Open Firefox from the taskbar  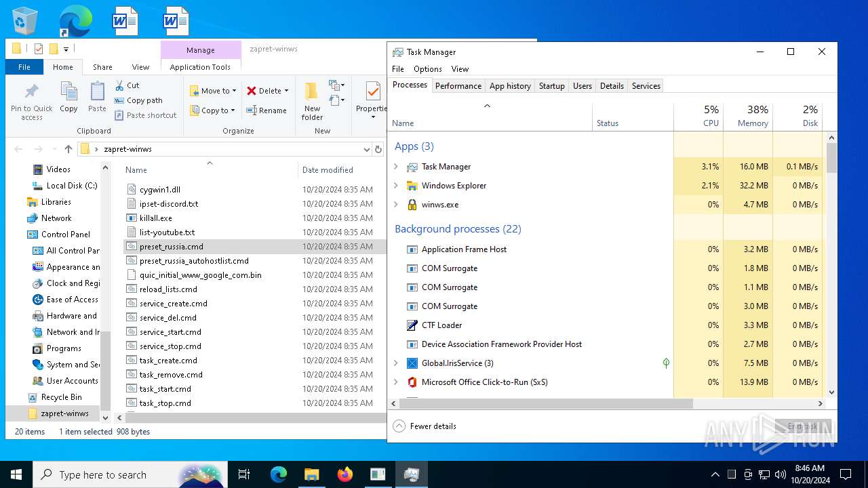(x=345, y=474)
